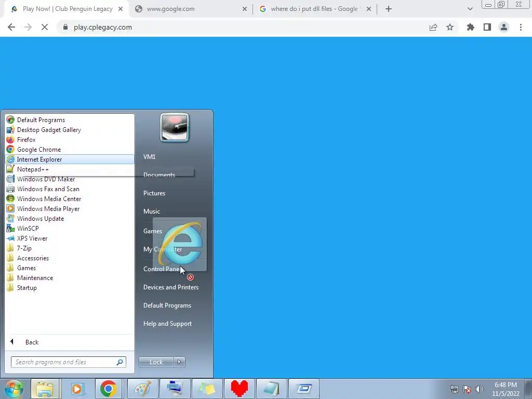Launch Google Chrome from the Start menu
This screenshot has height=399, width=532.
(x=70, y=149)
